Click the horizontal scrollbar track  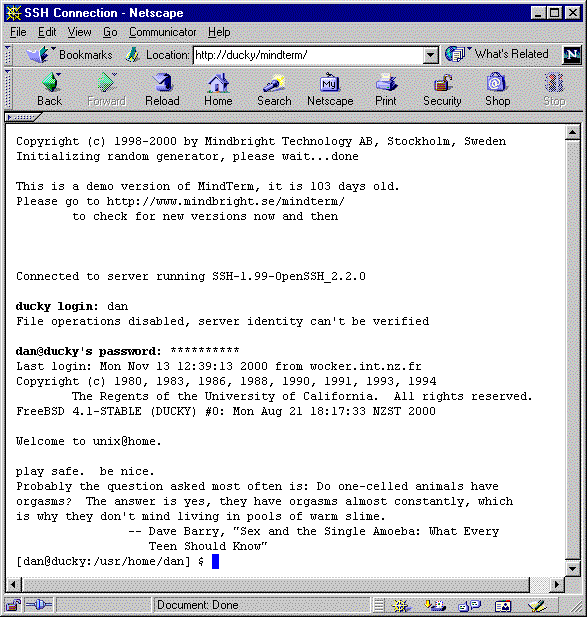tap(275, 584)
